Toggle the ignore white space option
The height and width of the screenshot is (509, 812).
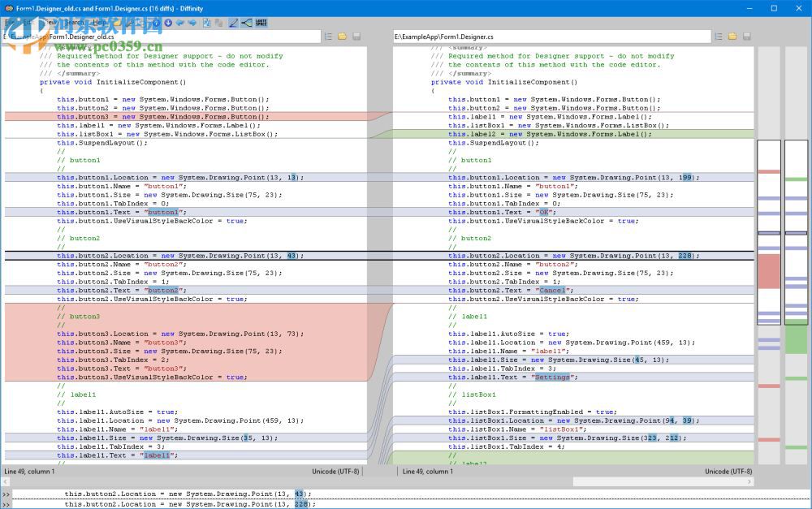pos(261,23)
